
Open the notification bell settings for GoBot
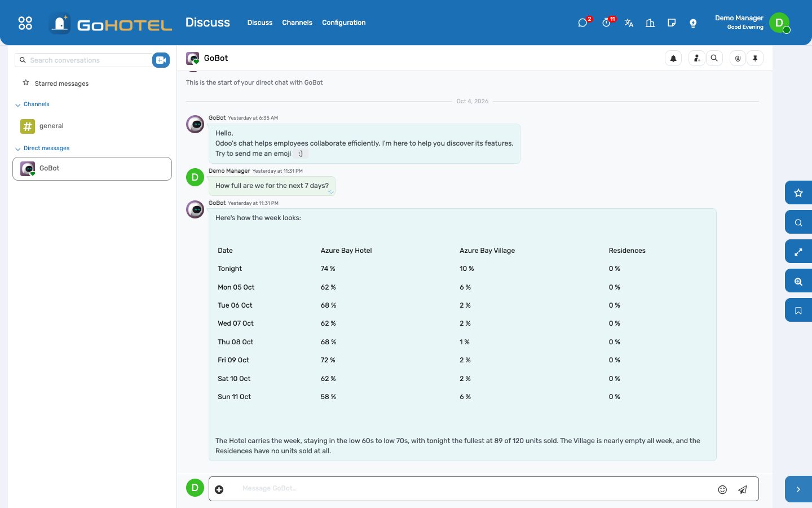[673, 58]
